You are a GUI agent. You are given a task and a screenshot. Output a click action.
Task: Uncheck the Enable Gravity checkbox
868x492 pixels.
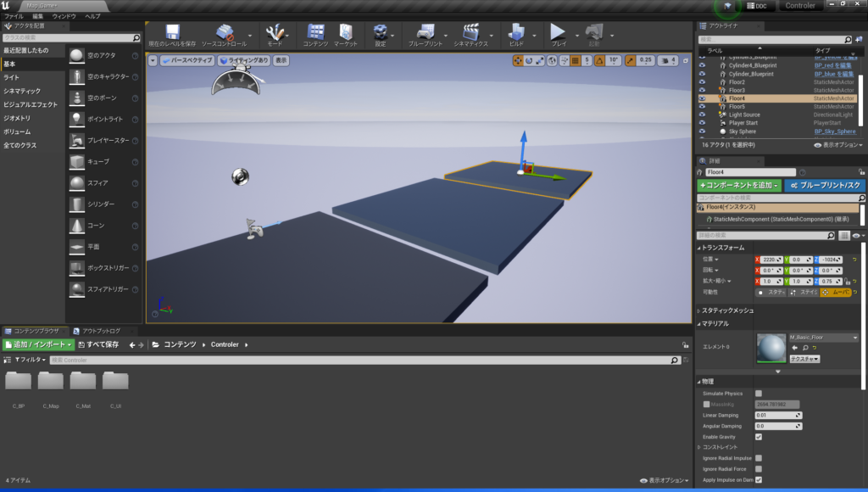click(758, 437)
